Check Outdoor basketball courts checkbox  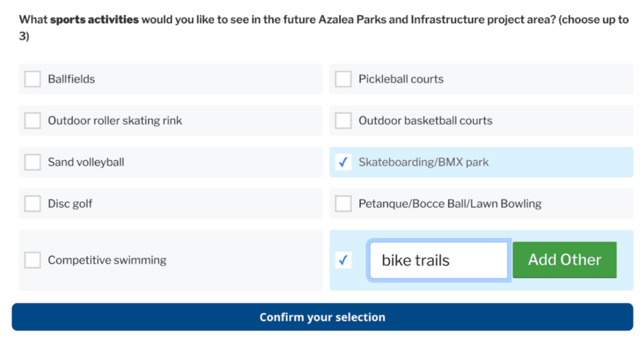tap(343, 121)
